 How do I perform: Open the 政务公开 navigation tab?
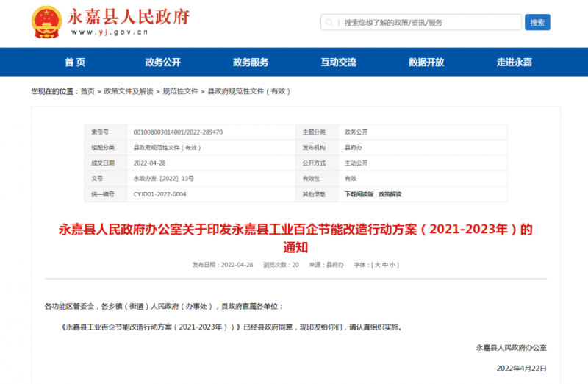click(162, 63)
